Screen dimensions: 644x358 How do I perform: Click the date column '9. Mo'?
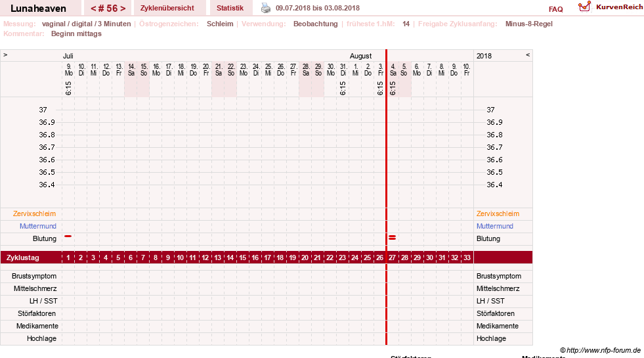click(x=68, y=70)
